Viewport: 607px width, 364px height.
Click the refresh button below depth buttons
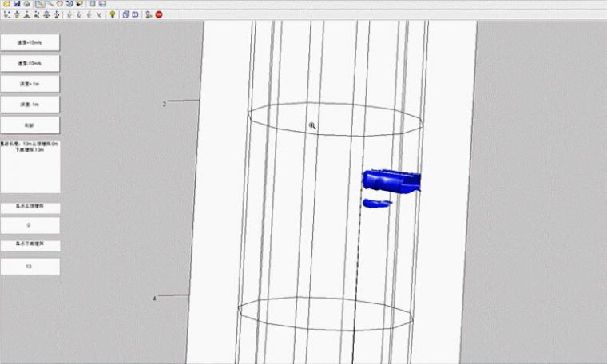(30, 125)
